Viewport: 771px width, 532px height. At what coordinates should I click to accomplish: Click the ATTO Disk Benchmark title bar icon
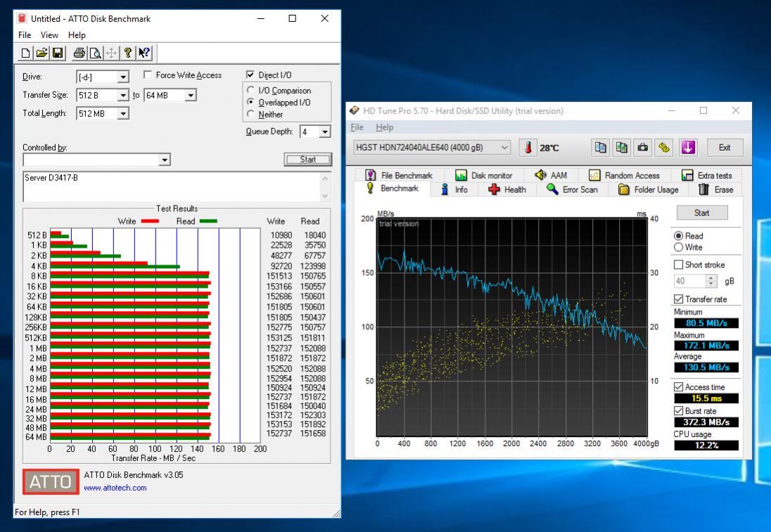pos(22,19)
